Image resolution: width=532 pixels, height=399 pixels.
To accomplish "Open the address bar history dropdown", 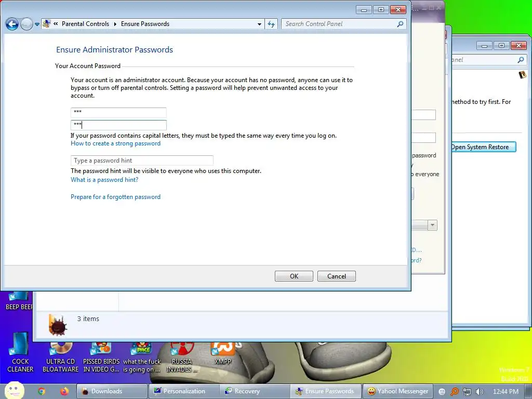I will [x=260, y=24].
